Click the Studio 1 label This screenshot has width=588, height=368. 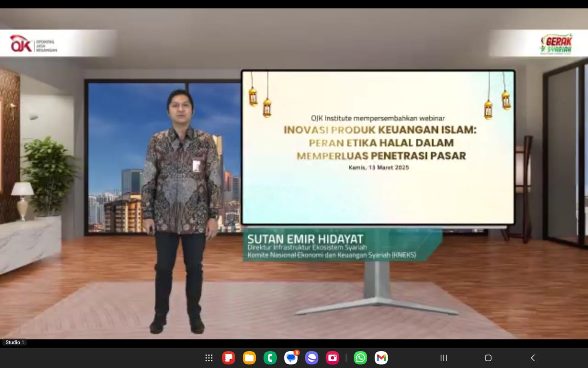(15, 342)
